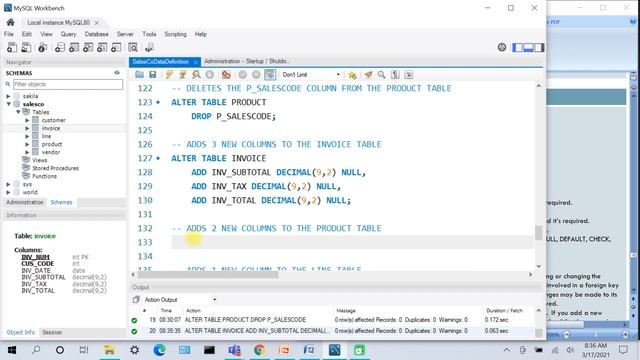Switch to Administration - Startup / Shutdown tab
This screenshot has height=360, width=640.
[247, 61]
